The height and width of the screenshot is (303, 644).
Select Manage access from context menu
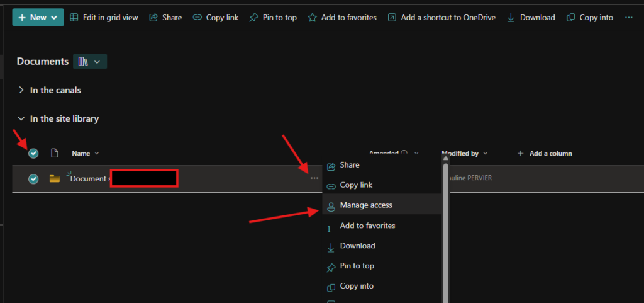365,205
